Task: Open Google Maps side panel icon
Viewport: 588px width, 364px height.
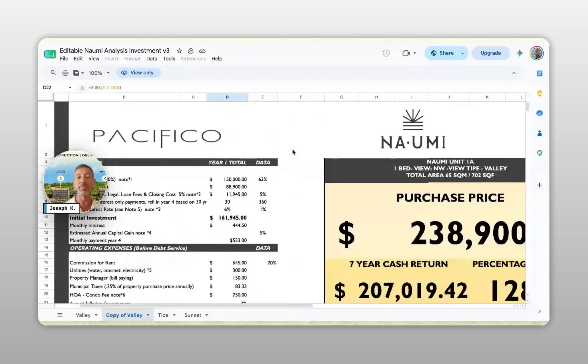Action: (540, 153)
